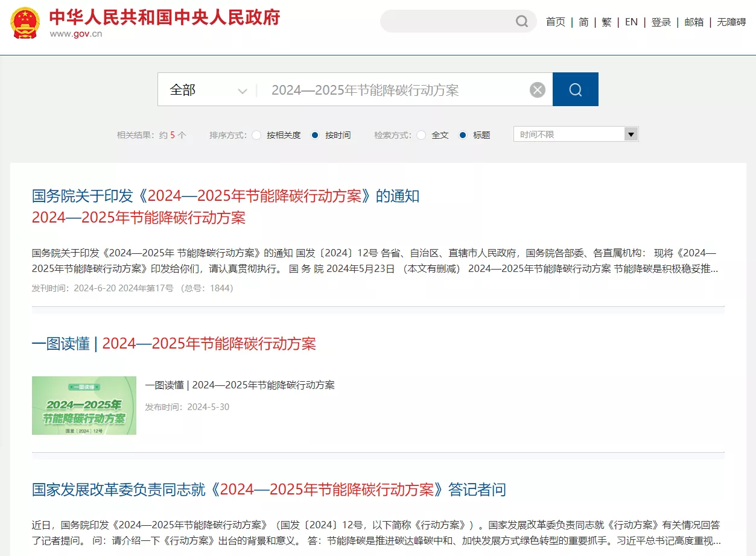Click the green 一图读懂 thumbnail image

tap(84, 405)
